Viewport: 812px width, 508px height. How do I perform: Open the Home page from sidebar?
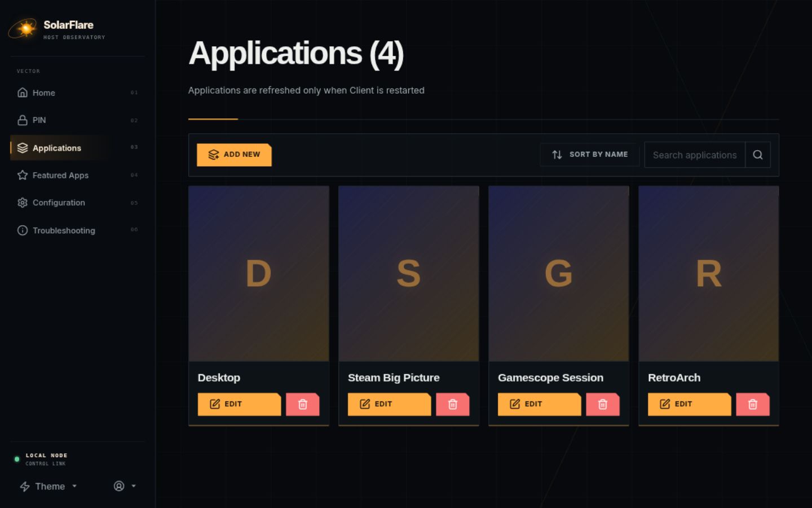click(x=77, y=93)
